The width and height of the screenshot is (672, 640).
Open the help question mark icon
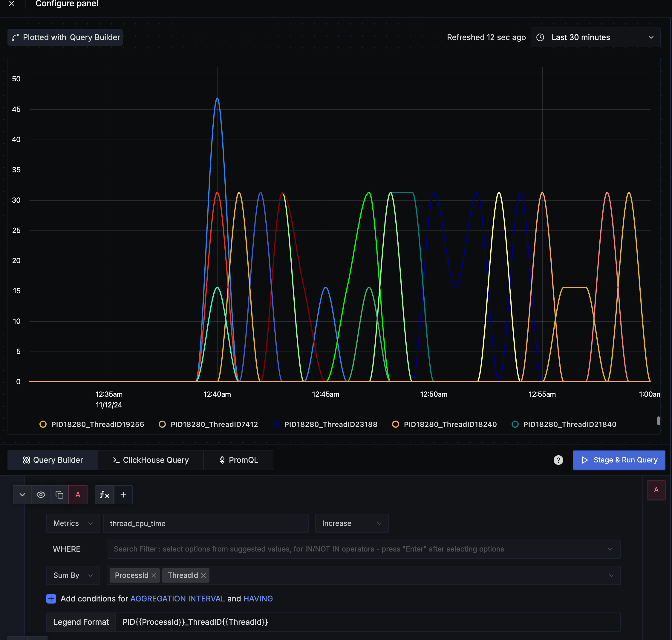pyautogui.click(x=558, y=460)
